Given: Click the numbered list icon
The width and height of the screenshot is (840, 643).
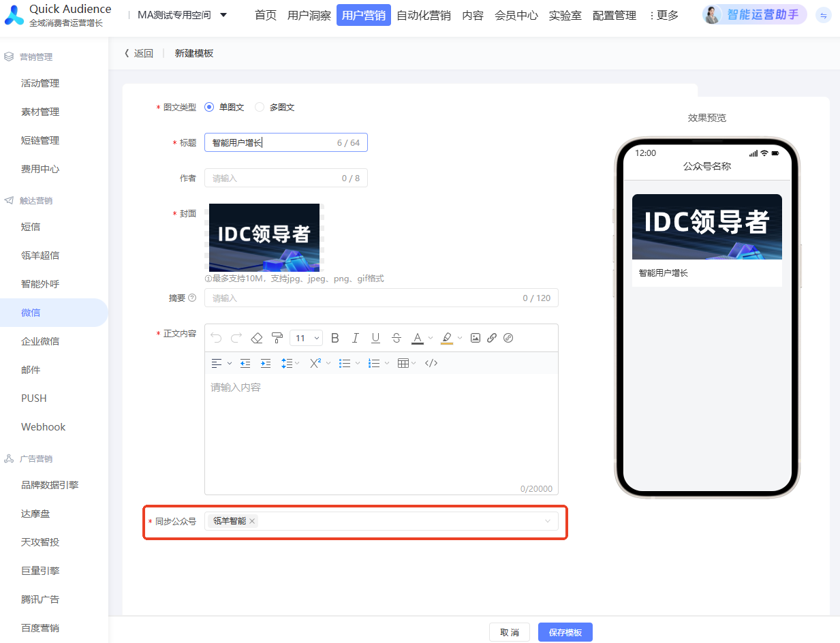Looking at the screenshot, I should click(373, 363).
